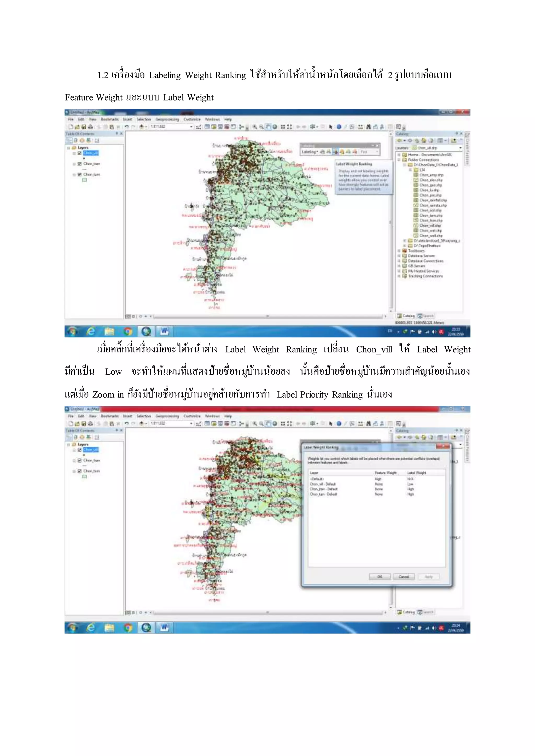Select Zoom In tool in first ArcMap window
Screen dimensions: 535x756
255,127
